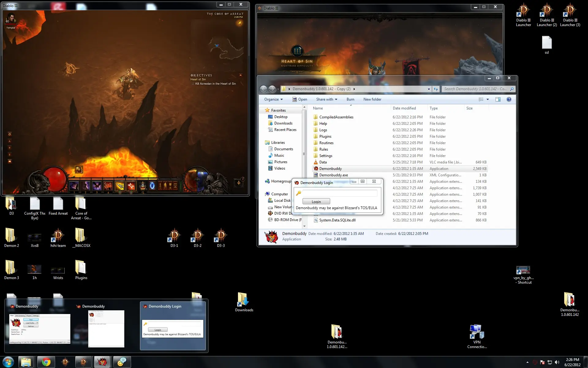Expand the Share with dropdown
Viewport: 588px width, 368px height.
326,99
